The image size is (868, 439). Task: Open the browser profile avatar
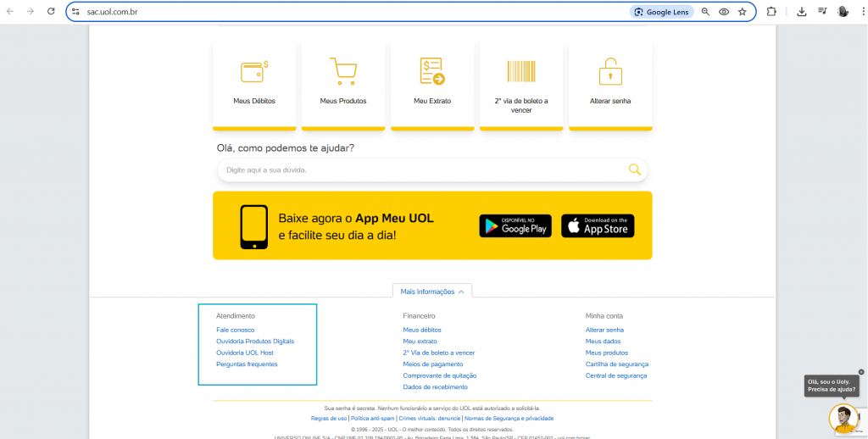[843, 12]
